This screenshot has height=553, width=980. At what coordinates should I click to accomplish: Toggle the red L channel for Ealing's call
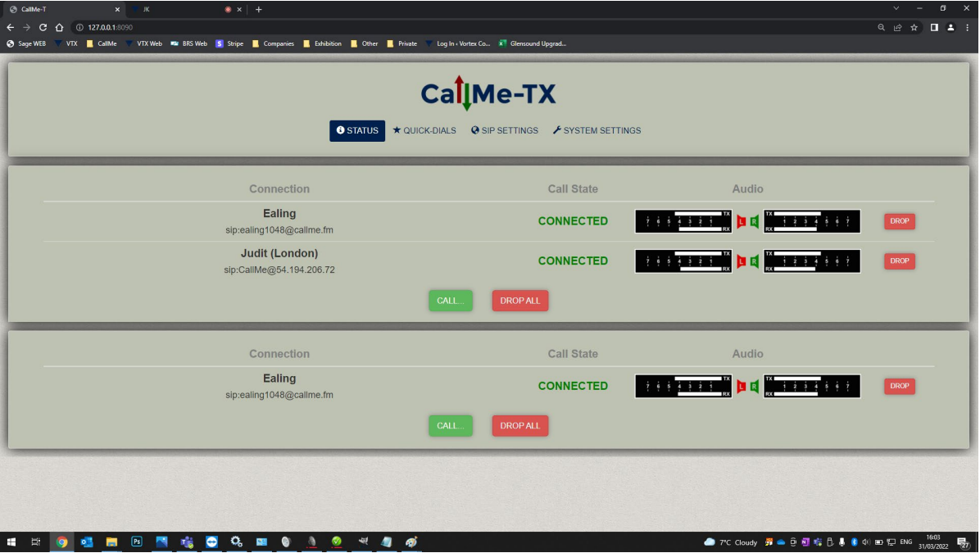pyautogui.click(x=742, y=220)
